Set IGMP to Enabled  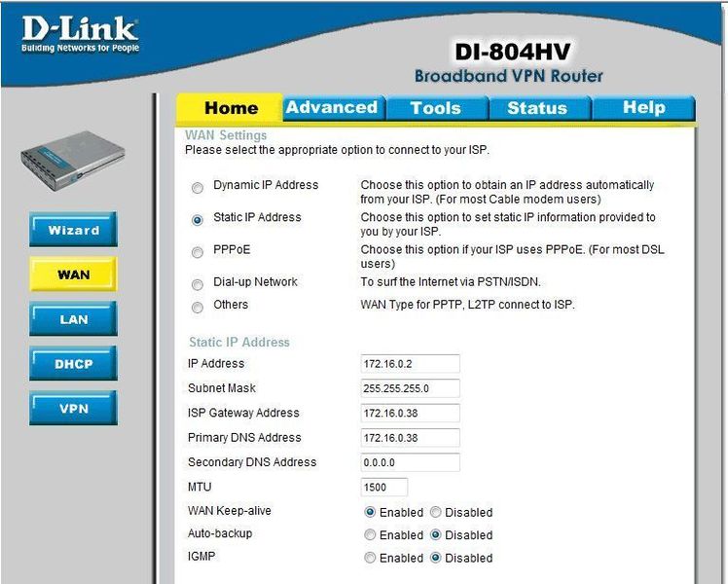[x=370, y=558]
